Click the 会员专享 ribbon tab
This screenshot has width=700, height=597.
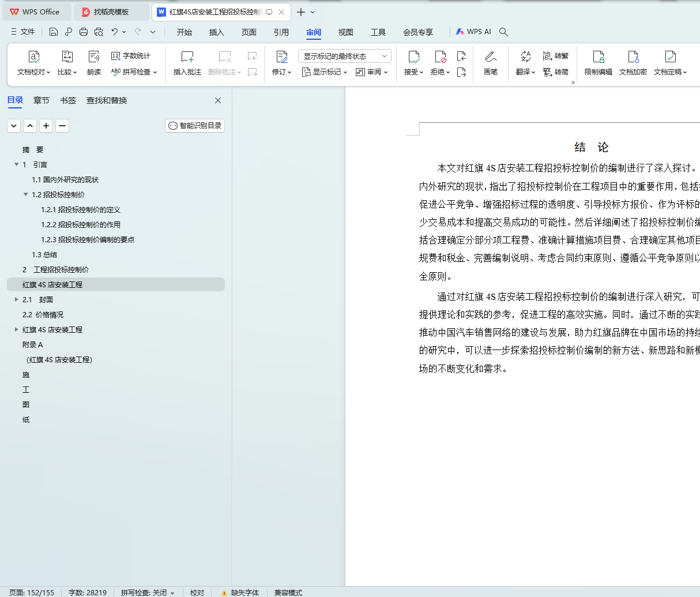[418, 32]
